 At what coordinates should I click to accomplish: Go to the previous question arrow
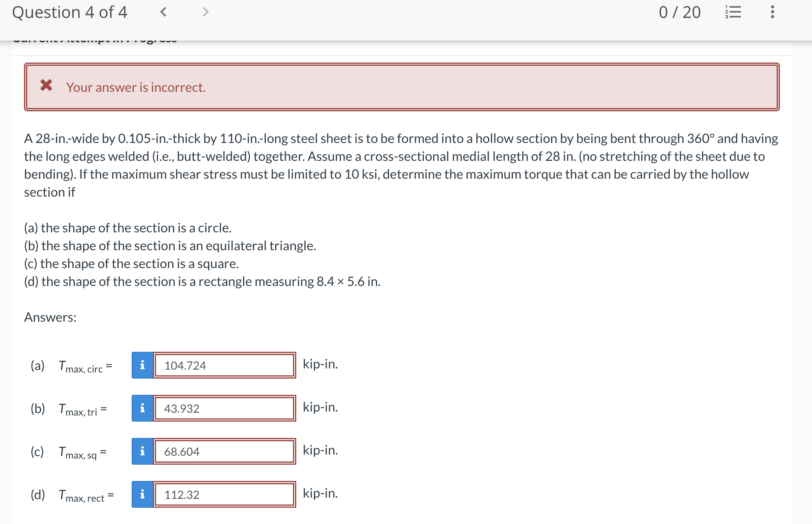click(163, 12)
